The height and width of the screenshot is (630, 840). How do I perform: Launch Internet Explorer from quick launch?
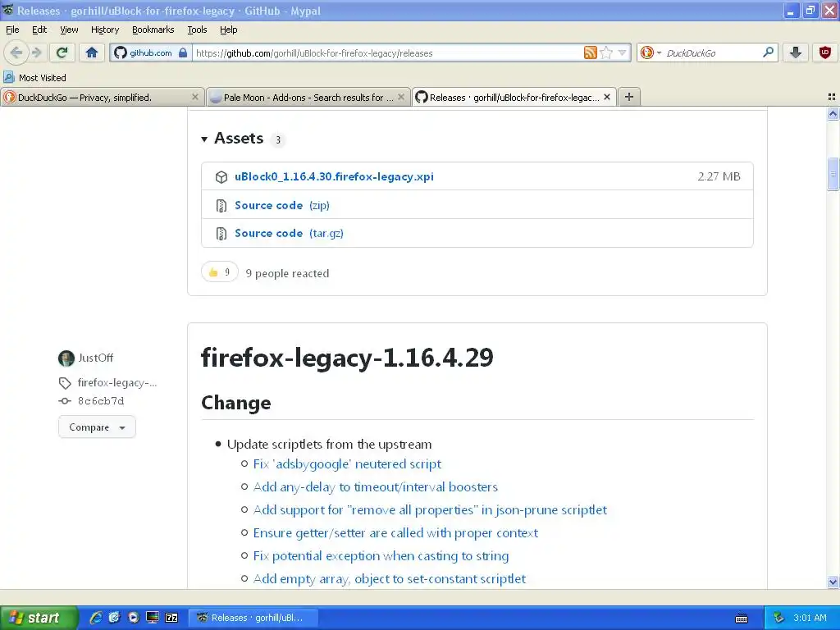[x=96, y=618]
